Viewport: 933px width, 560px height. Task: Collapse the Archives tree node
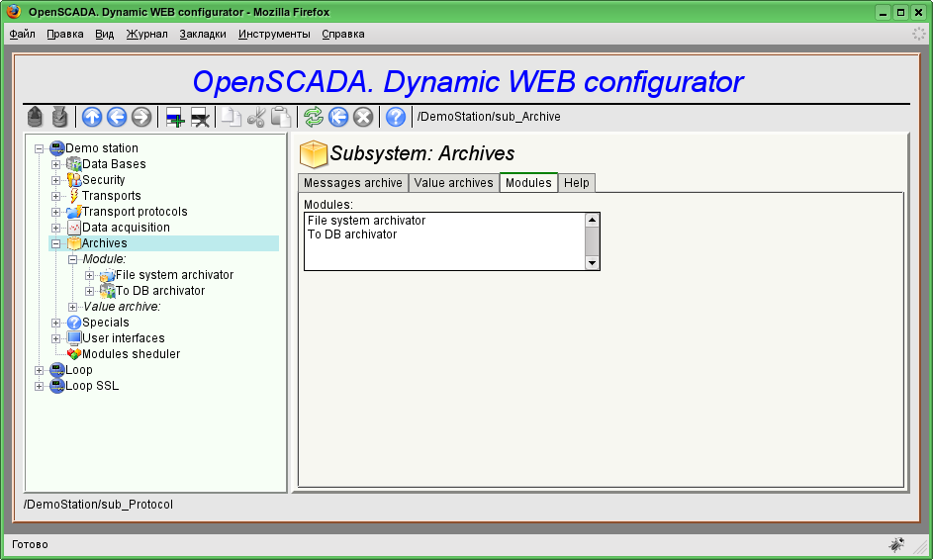tap(56, 244)
